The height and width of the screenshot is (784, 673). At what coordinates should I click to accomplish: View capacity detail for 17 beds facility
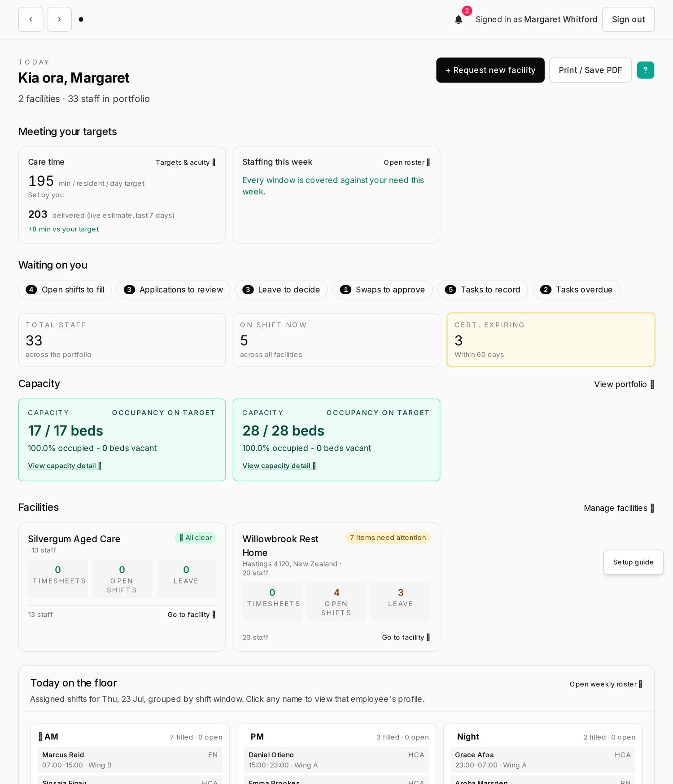tap(65, 466)
